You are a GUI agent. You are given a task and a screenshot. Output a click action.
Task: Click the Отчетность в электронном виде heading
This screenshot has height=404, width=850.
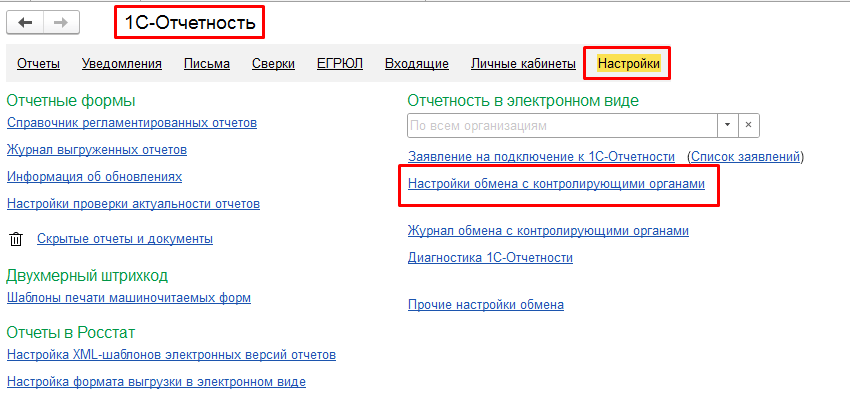coord(523,101)
